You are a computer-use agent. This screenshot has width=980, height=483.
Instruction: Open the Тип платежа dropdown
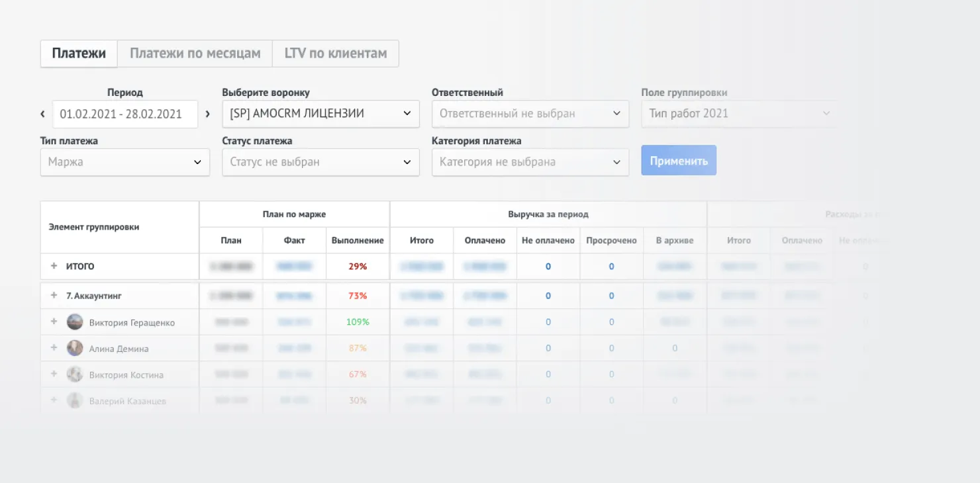[124, 162]
